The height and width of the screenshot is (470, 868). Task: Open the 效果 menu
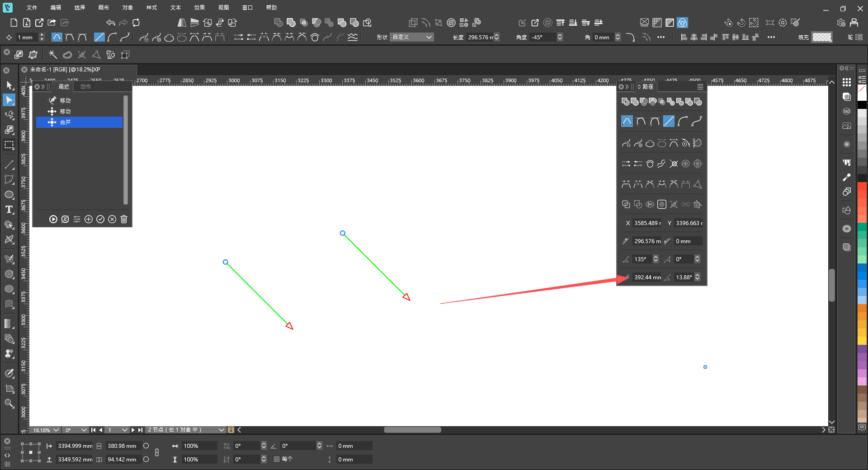(x=199, y=8)
